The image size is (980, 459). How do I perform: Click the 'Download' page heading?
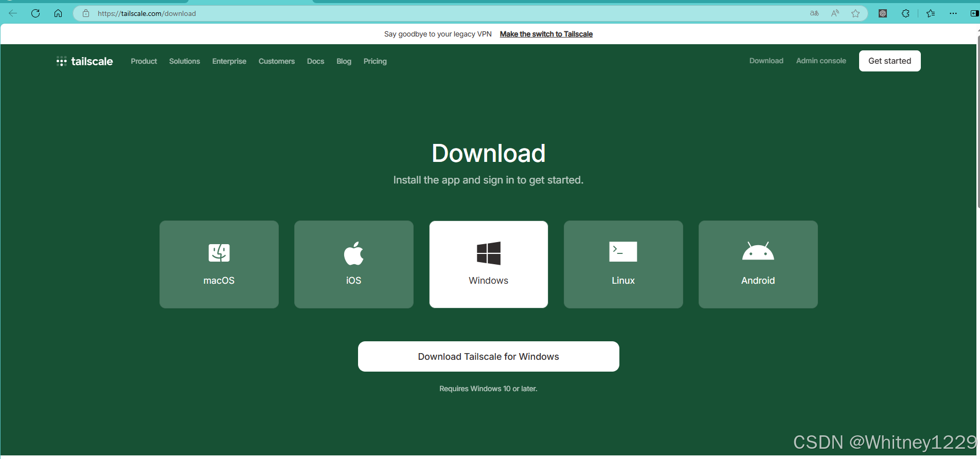coord(489,153)
